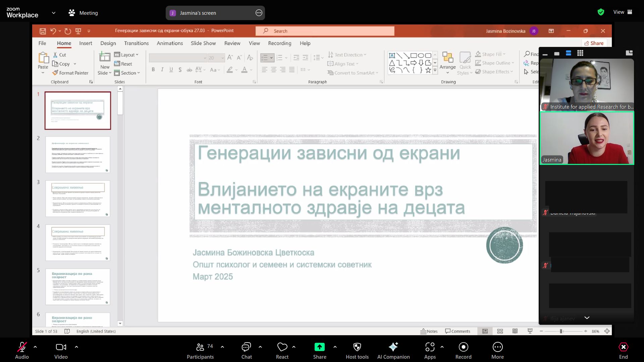Viewport: 644px width, 362px height.
Task: Open the Zoom Participants panel
Action: coord(200,351)
